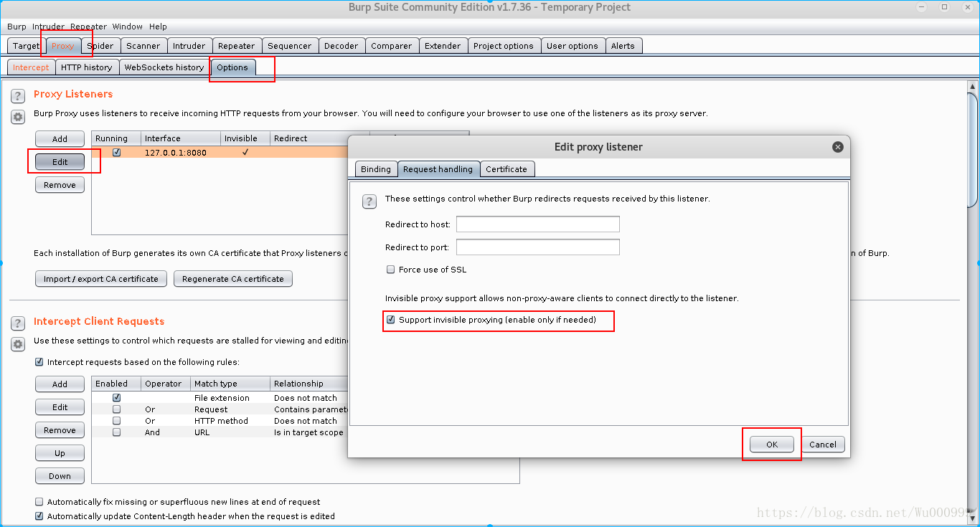This screenshot has width=980, height=527.
Task: Toggle Automatically fix missing or superfluous new lines
Action: (39, 502)
